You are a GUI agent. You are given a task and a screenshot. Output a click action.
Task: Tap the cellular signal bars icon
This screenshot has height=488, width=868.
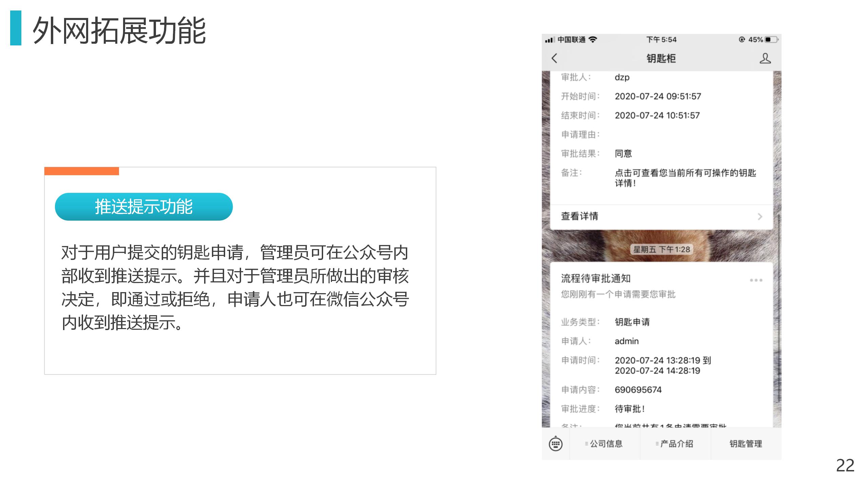[549, 40]
